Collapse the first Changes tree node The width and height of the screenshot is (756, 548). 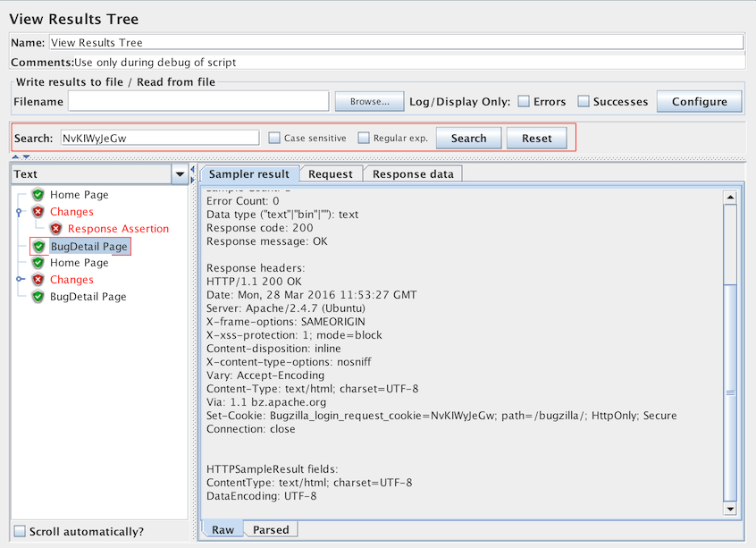click(19, 212)
